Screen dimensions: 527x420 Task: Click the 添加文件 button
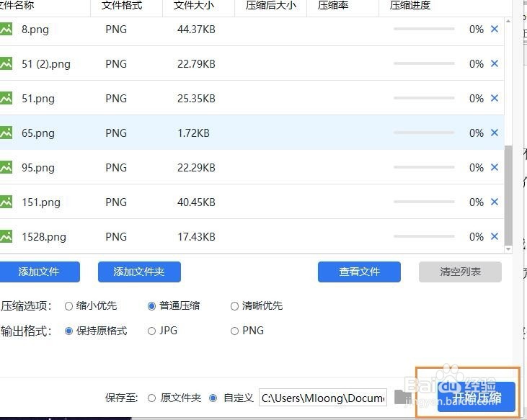39,272
